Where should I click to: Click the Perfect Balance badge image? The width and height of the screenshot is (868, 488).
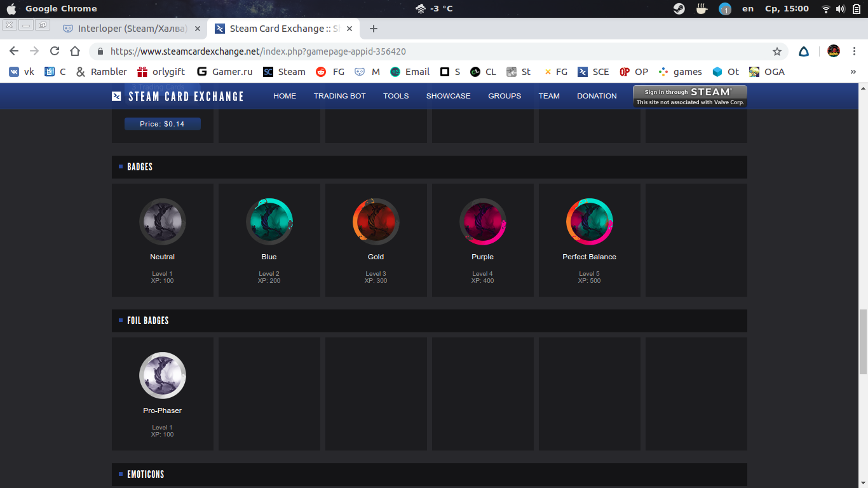point(590,222)
